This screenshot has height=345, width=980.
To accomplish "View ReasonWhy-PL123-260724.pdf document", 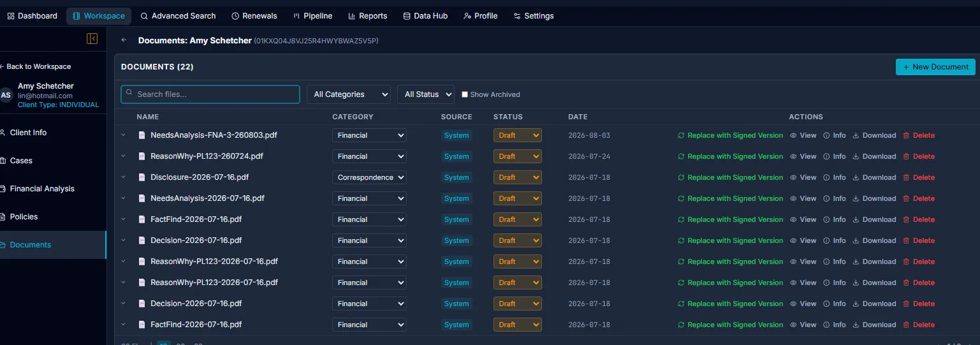I will [803, 156].
